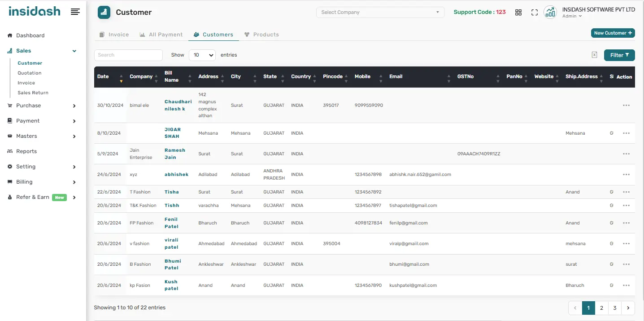Click the Filter button

(619, 55)
